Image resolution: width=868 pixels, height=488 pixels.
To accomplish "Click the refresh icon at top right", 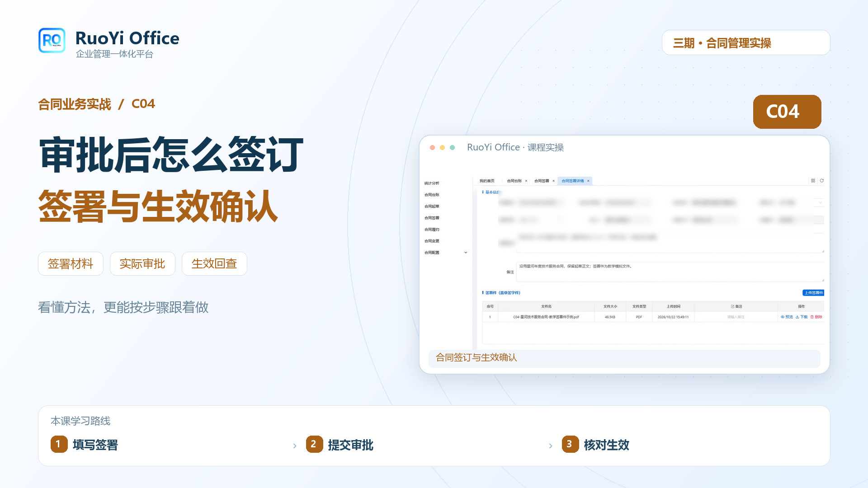I will 822,181.
